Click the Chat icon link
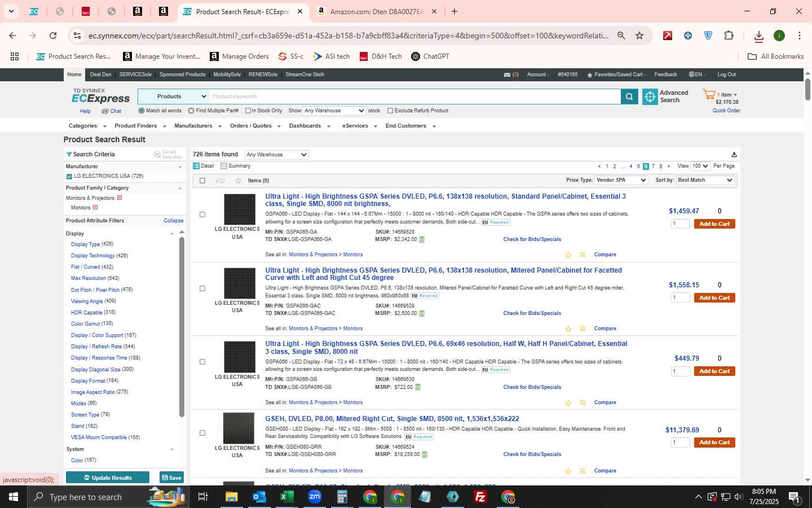This screenshot has height=508, width=812. point(112,111)
